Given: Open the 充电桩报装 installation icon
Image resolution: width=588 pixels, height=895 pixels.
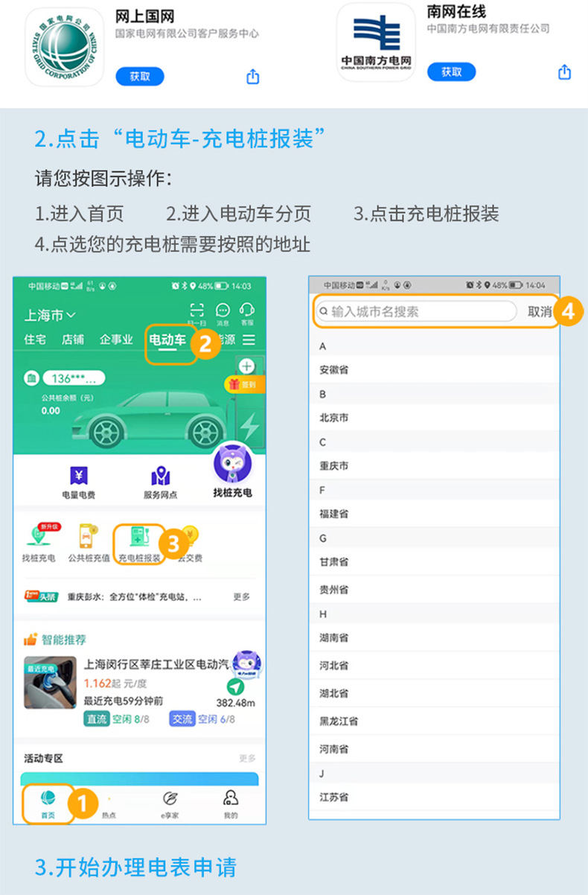Looking at the screenshot, I should [x=139, y=544].
